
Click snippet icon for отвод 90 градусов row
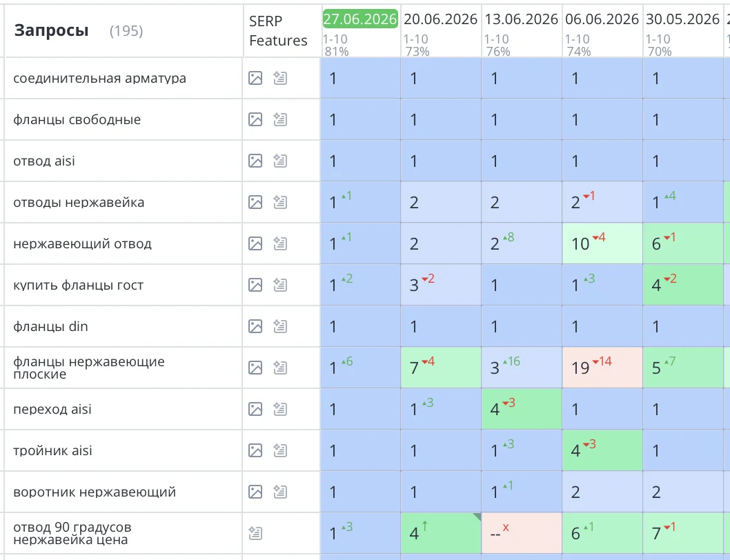point(255,533)
